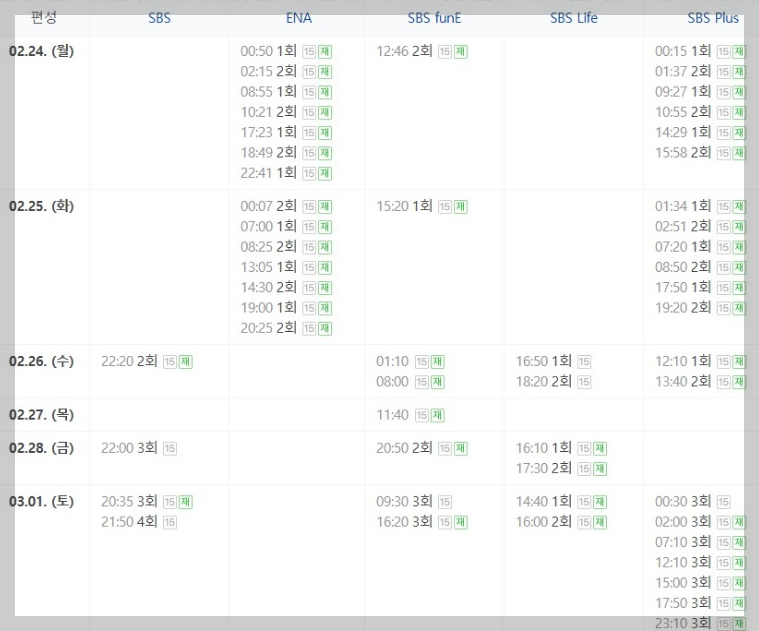Click the SBS Plus entry 09:27 1회
This screenshot has width=759, height=631.
(x=683, y=92)
